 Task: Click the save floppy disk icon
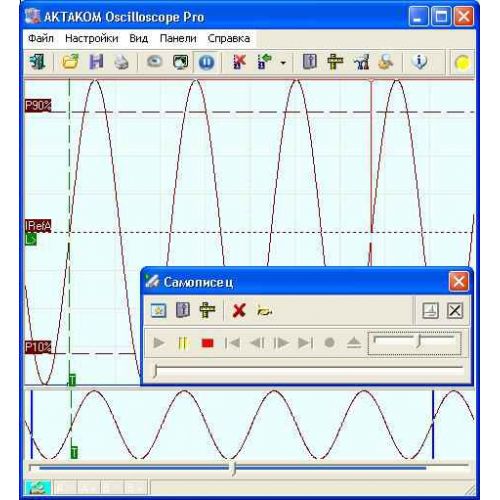click(x=96, y=62)
